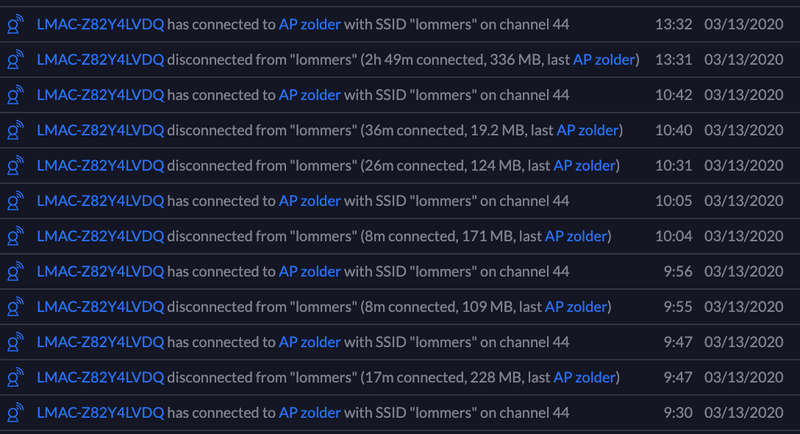Open AP zolder link in the 10:42 connection event
The image size is (800, 434).
pos(310,95)
